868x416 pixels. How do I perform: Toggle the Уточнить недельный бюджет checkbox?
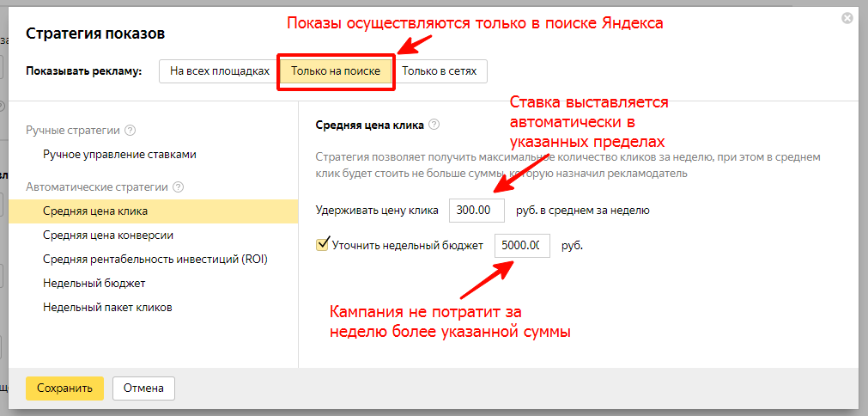[322, 244]
